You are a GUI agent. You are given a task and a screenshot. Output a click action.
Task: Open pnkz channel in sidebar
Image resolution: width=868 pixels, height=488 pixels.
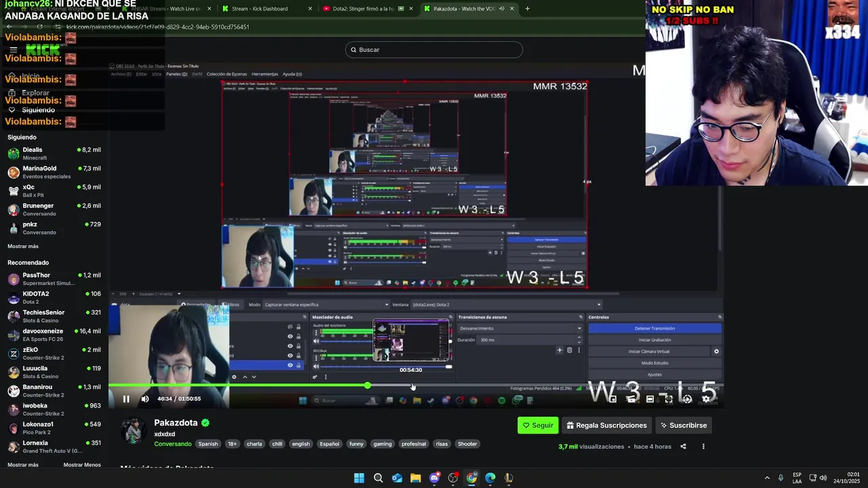54,228
